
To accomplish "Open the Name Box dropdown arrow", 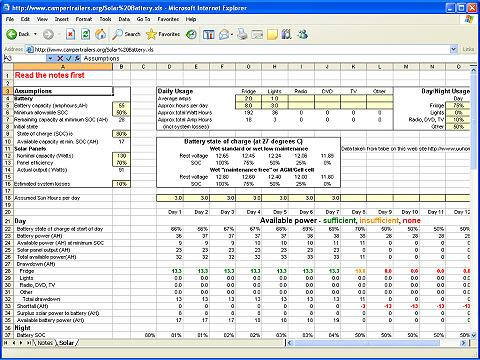I will (50, 58).
